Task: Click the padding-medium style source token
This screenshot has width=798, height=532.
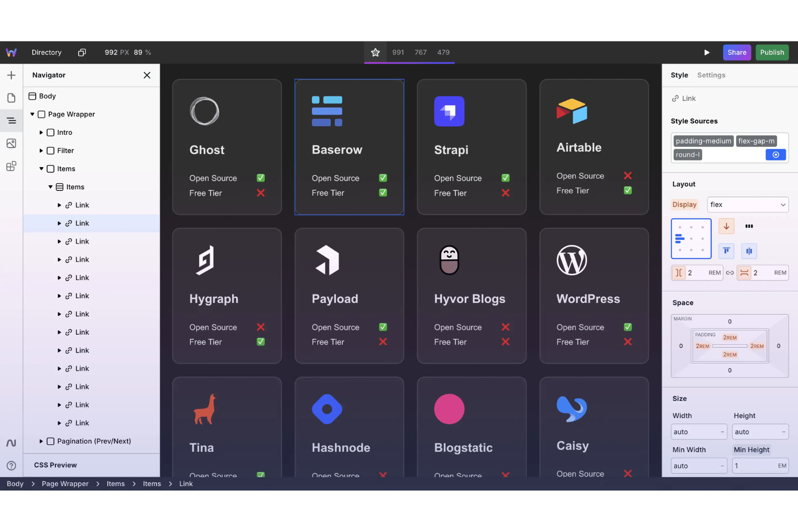Action: (704, 141)
